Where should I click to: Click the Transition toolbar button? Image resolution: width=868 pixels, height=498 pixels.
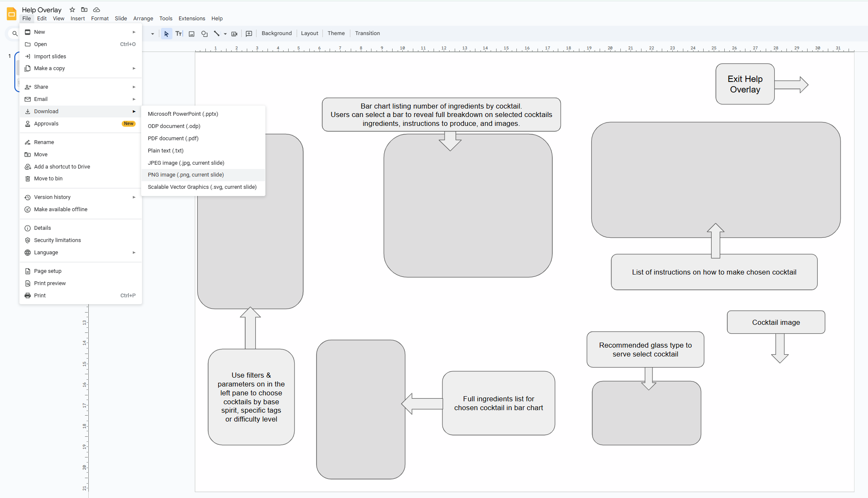pyautogui.click(x=367, y=33)
